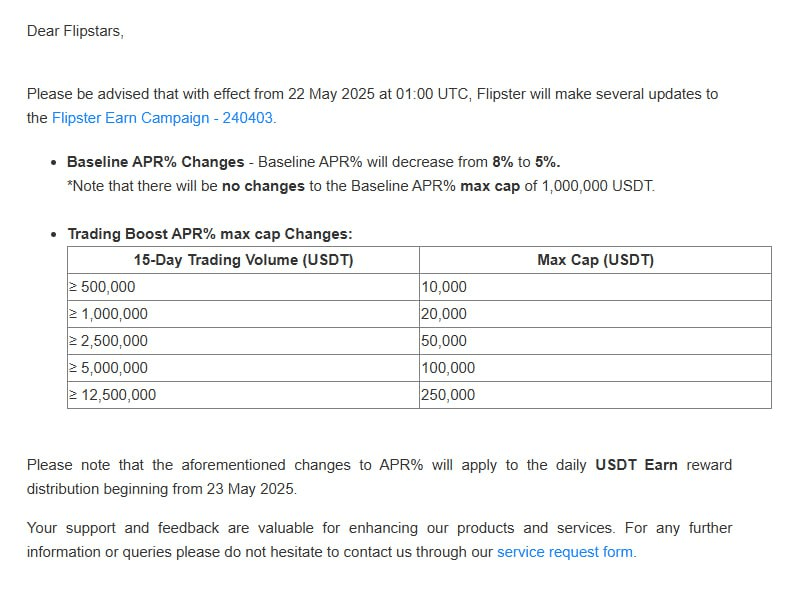Click the bold 'USDT Earn' text
Image resolution: width=790 pixels, height=601 pixels.
636,465
